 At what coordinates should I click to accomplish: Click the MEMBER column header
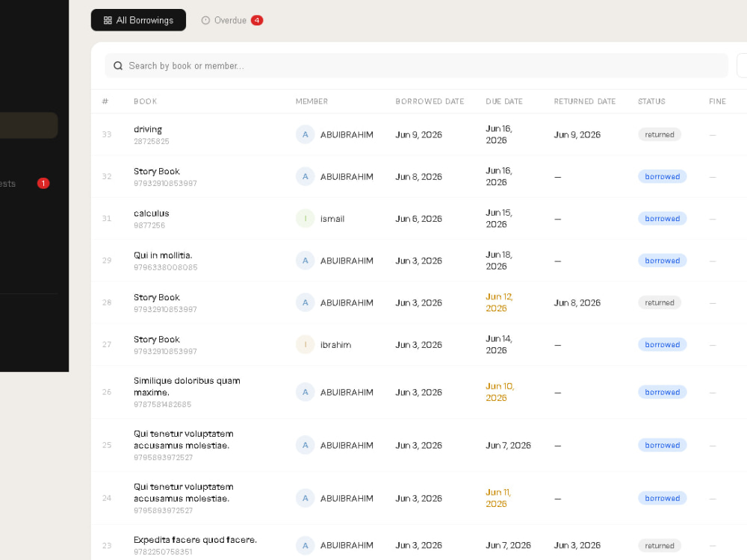(x=311, y=102)
